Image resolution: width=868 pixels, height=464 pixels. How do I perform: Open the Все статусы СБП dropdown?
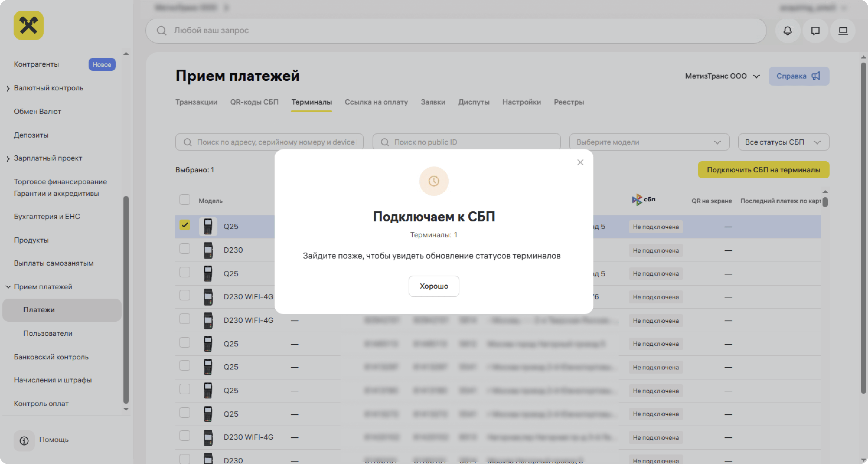point(783,142)
